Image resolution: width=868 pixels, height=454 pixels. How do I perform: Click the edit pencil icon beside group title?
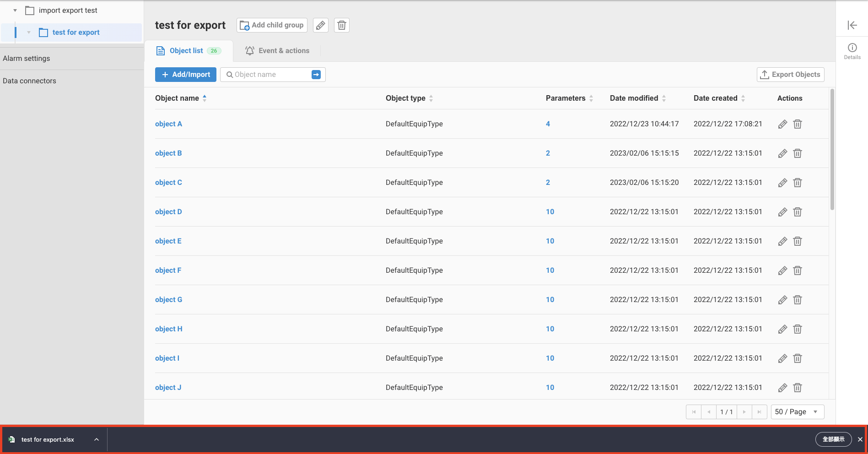[320, 25]
